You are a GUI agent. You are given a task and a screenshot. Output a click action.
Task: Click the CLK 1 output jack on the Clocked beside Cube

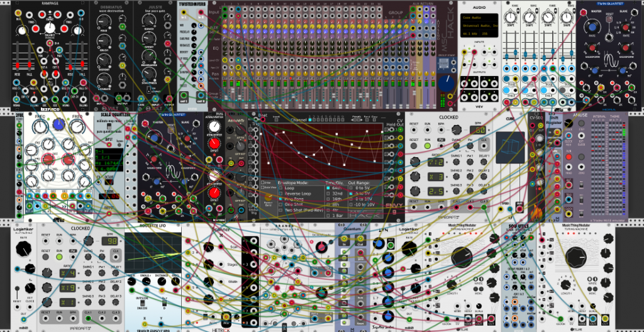click(457, 207)
